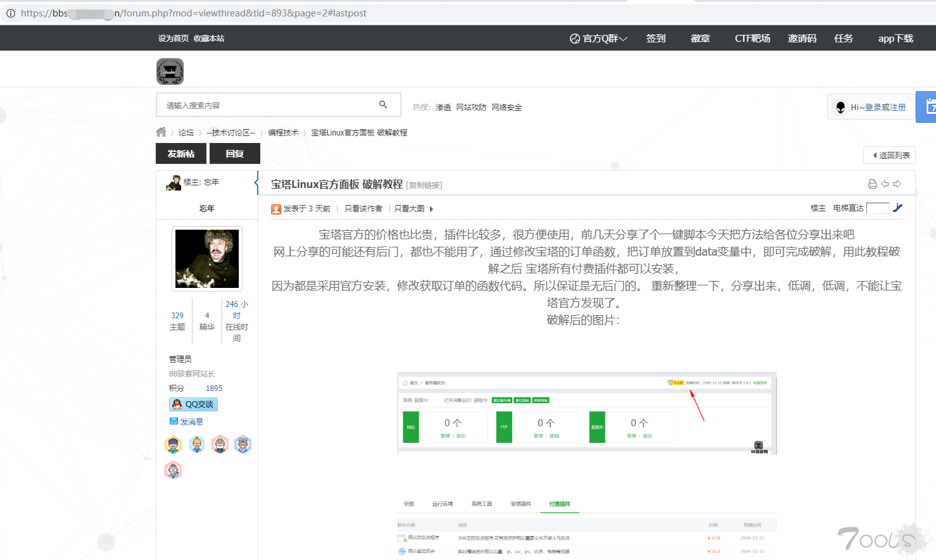
Task: Open the CTF靶场 nav item
Action: (752, 39)
